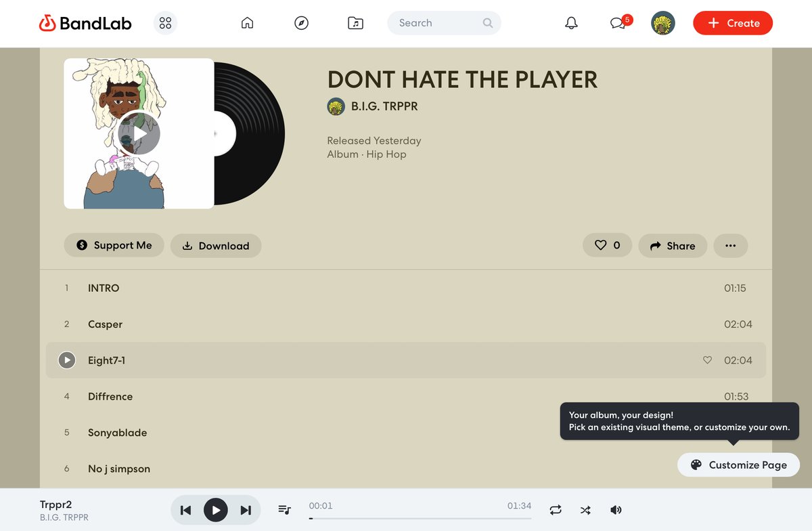Go to the Home feed icon
This screenshot has width=812, height=531.
pyautogui.click(x=247, y=23)
